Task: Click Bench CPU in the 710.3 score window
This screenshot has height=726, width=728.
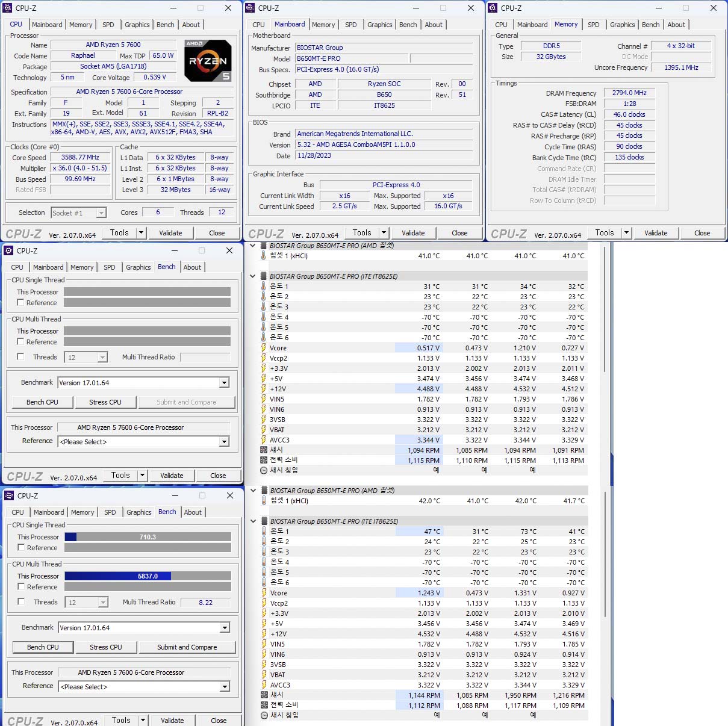Action: pos(43,647)
